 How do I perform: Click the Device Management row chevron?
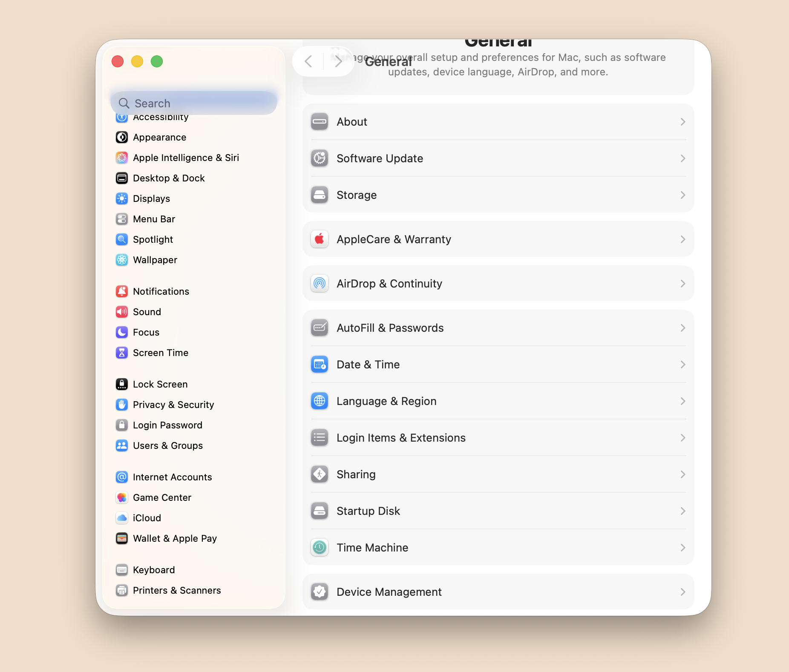coord(683,592)
